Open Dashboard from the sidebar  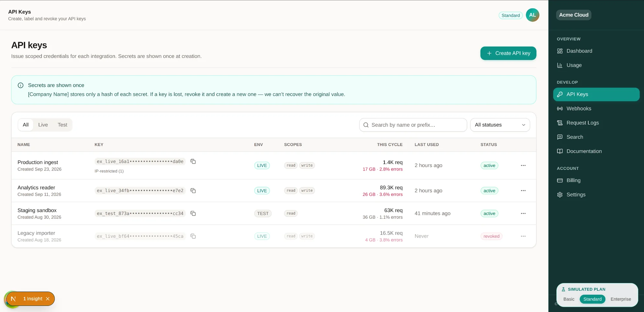[x=596, y=51]
